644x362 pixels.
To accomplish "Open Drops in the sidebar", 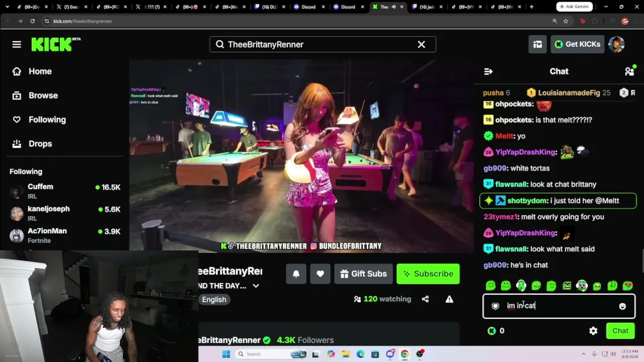I will [33, 144].
